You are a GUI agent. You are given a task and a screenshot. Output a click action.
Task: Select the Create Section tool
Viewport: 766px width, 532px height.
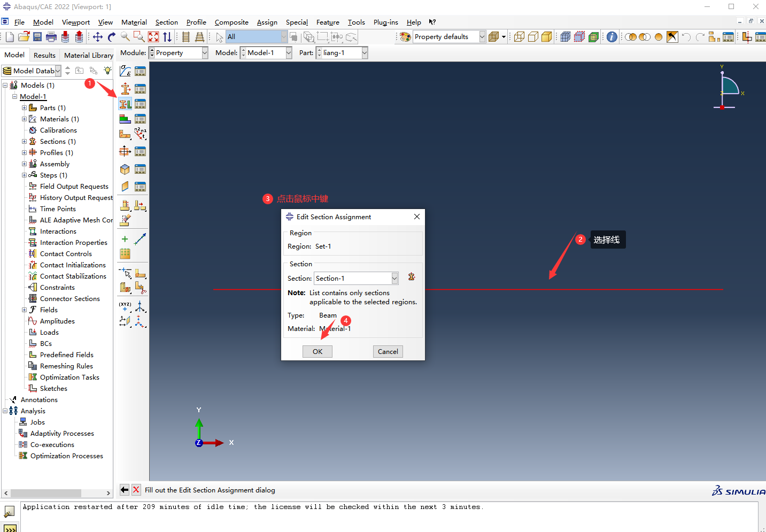[125, 88]
